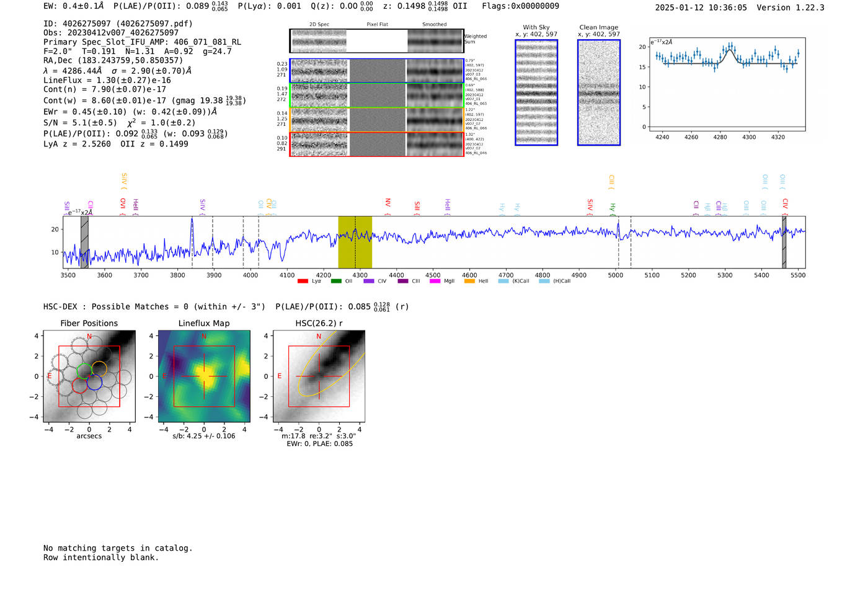Click the Obs: 20230412v007_4026275097 line
The width and height of the screenshot is (868, 591).
111,33
